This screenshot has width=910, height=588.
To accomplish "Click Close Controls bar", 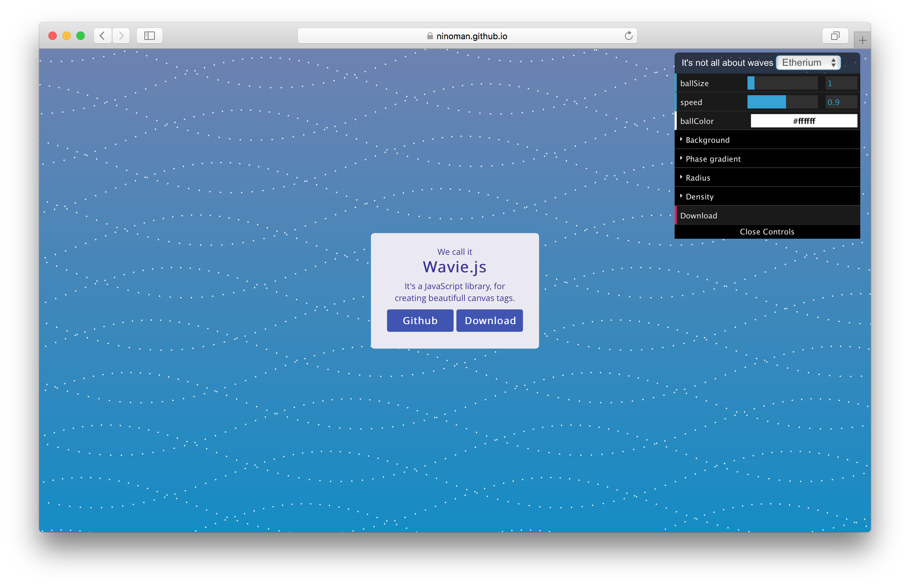I will [767, 232].
